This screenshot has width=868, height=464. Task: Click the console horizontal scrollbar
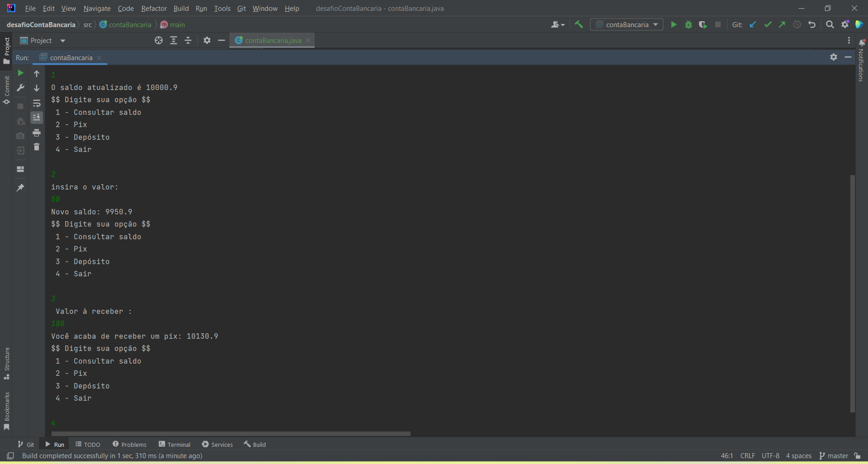pyautogui.click(x=231, y=434)
